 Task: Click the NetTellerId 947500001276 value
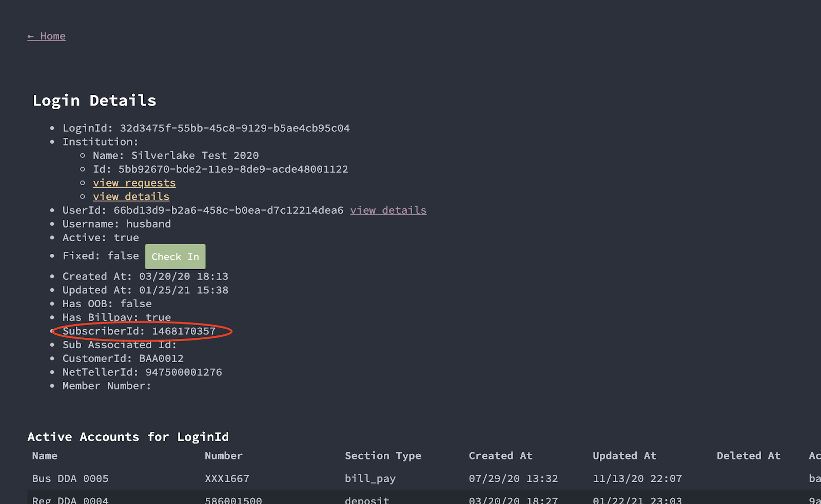[x=183, y=372]
